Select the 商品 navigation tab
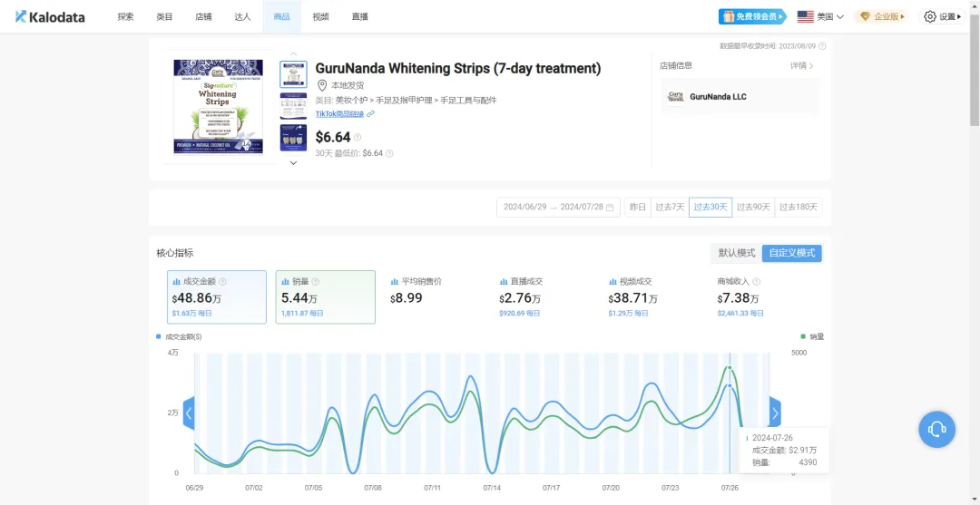 (282, 17)
